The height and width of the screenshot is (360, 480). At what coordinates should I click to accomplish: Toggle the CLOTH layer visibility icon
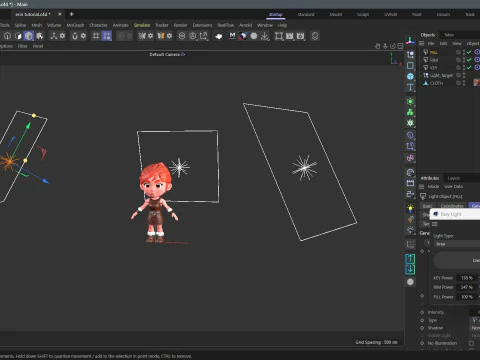tap(459, 83)
